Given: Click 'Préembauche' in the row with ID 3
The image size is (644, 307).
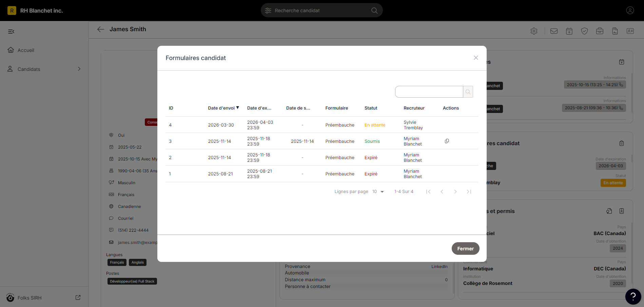Looking at the screenshot, I should pos(340,141).
